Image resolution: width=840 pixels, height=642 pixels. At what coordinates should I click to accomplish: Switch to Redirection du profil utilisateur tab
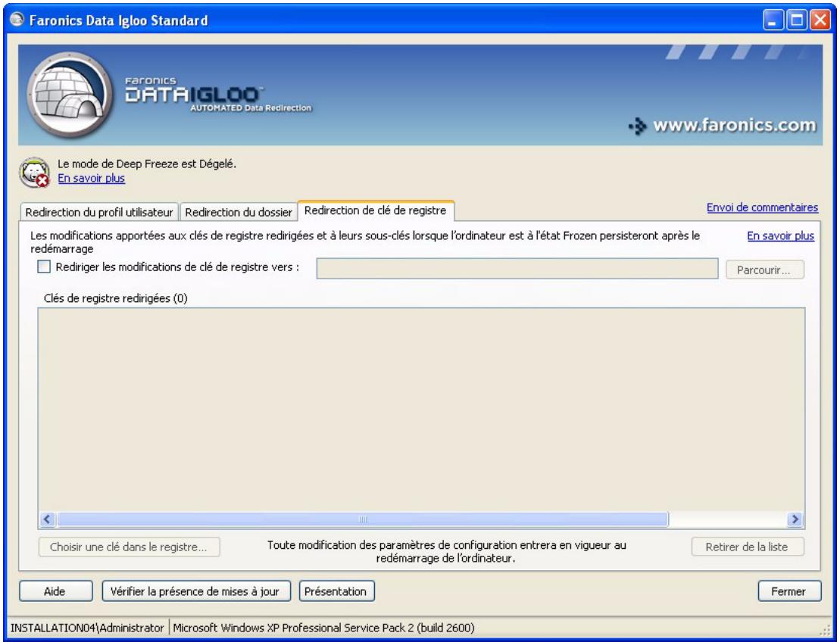99,212
